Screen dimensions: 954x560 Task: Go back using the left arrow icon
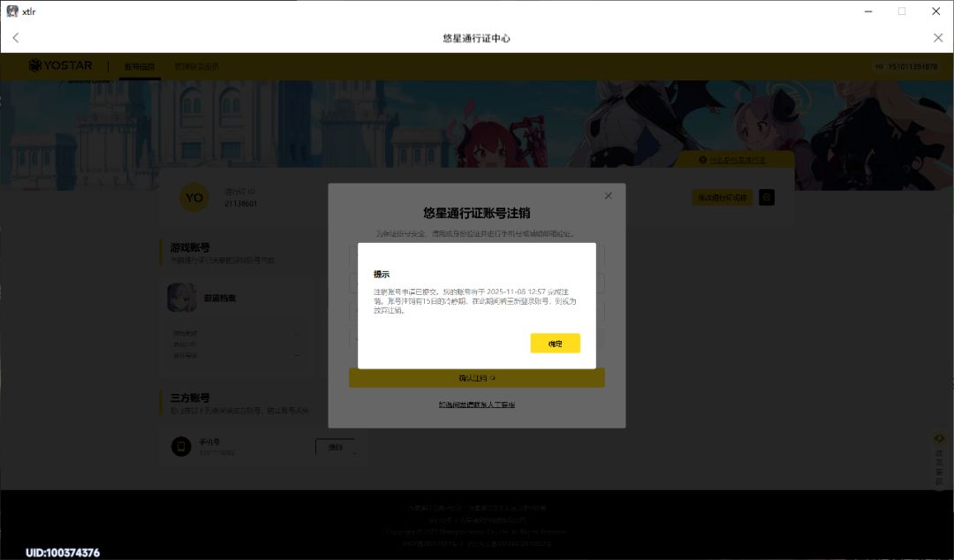(x=16, y=38)
